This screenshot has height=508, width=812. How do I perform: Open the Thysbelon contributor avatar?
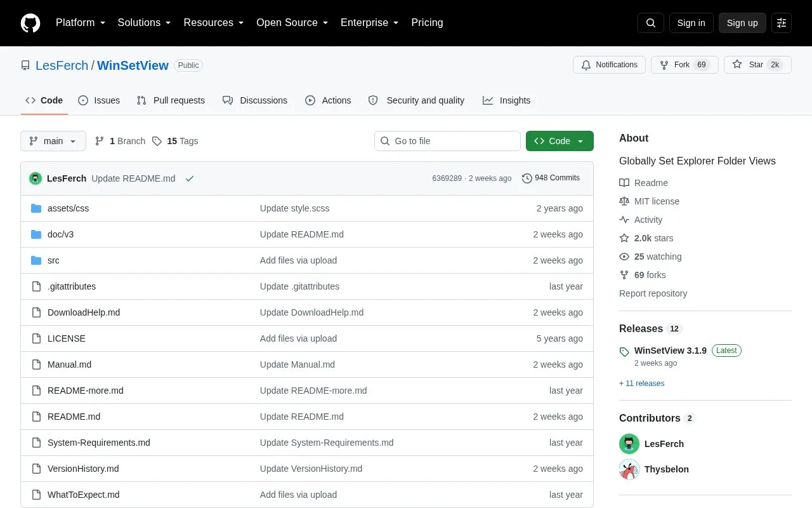[629, 469]
